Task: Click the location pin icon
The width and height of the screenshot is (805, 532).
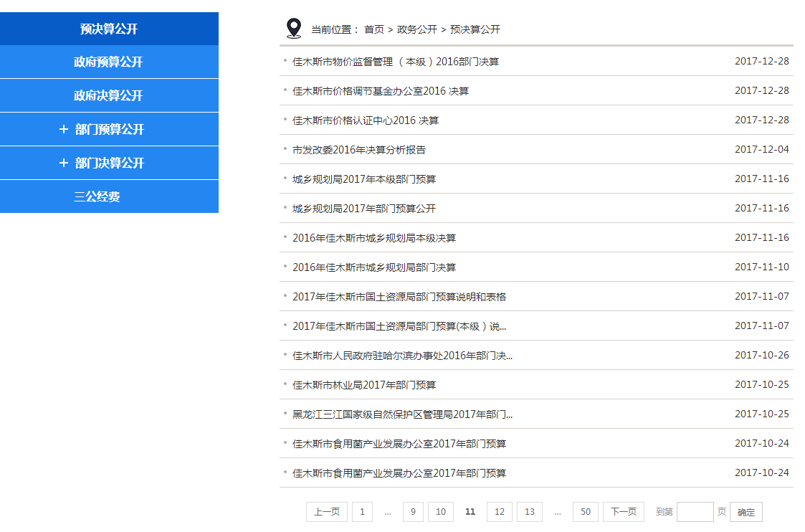Action: pyautogui.click(x=294, y=29)
